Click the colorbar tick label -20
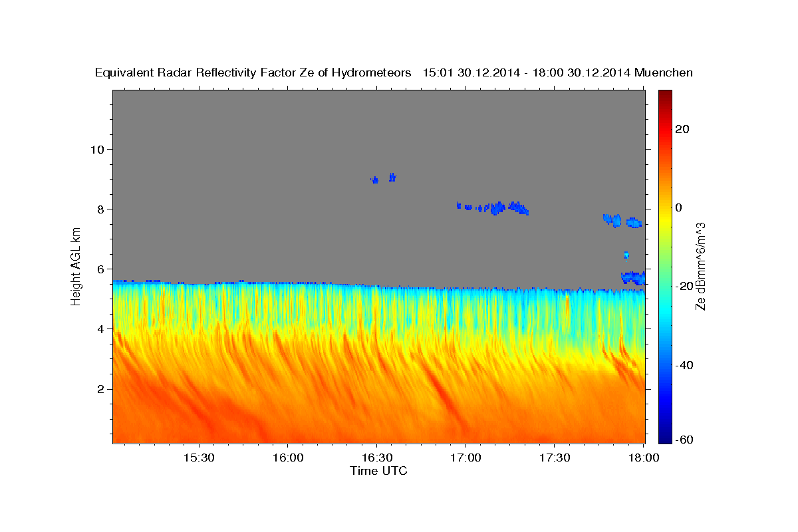This screenshot has height=532, width=798. 684,286
